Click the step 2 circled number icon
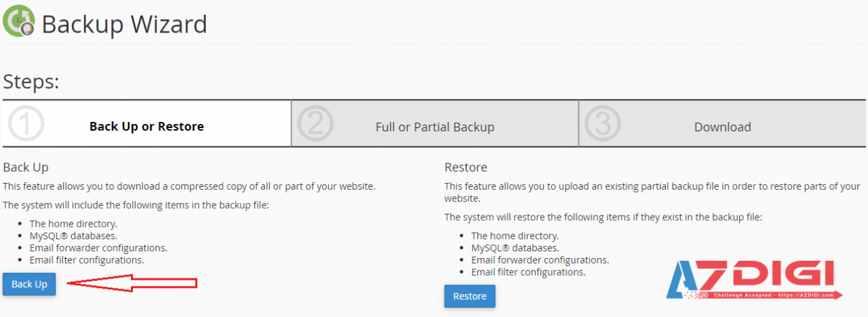This screenshot has width=868, height=317. click(315, 125)
